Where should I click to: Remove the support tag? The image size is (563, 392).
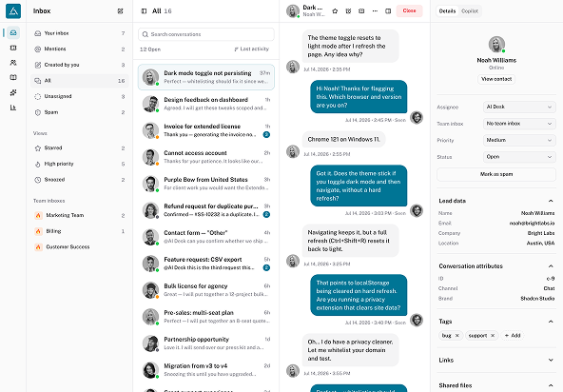point(493,335)
